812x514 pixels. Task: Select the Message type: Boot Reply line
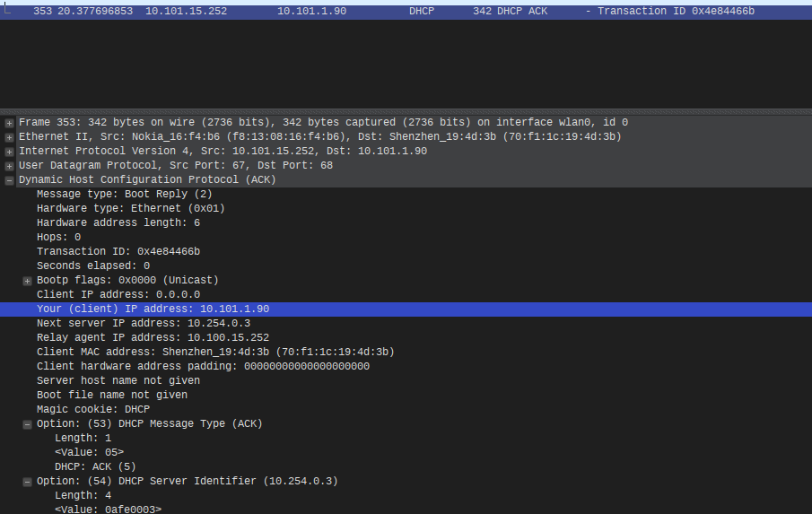click(124, 195)
